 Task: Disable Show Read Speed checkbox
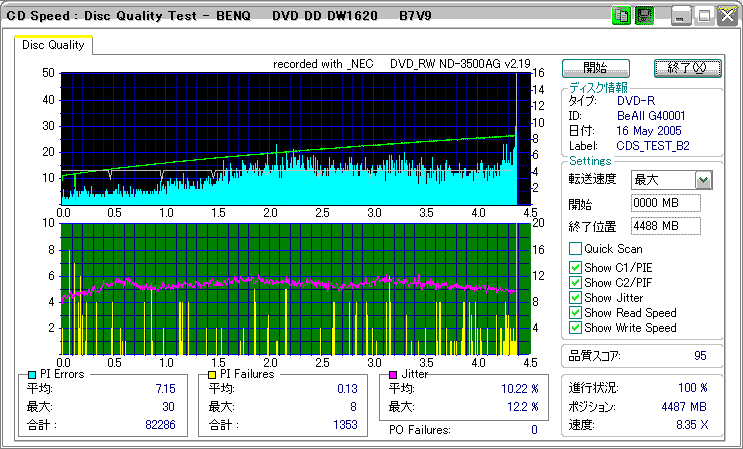click(x=575, y=313)
